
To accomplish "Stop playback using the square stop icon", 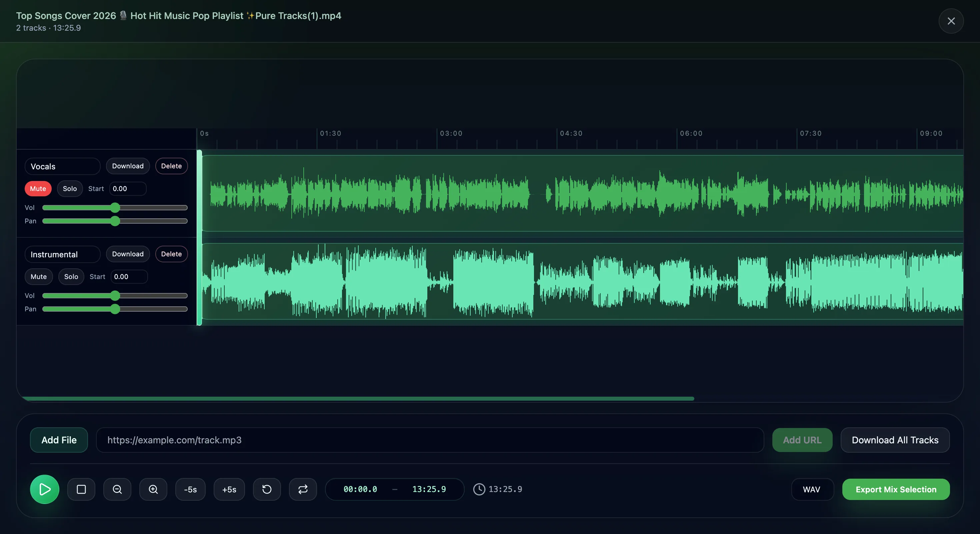I will pos(81,489).
